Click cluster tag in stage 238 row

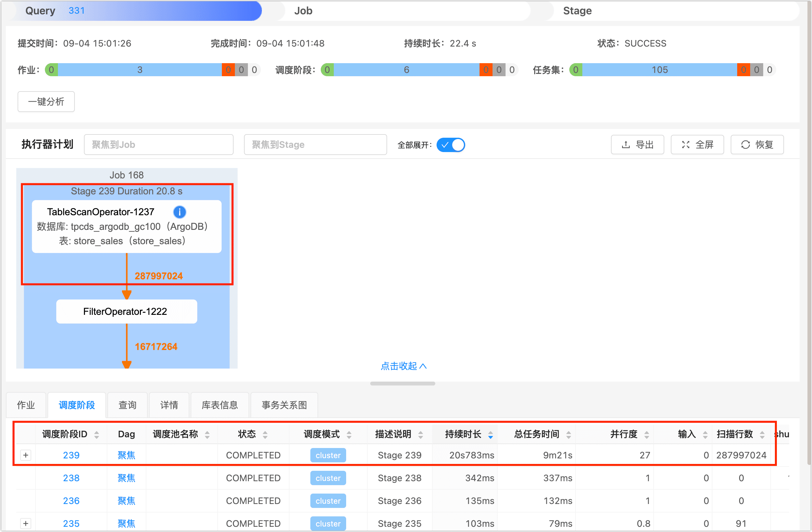(328, 478)
